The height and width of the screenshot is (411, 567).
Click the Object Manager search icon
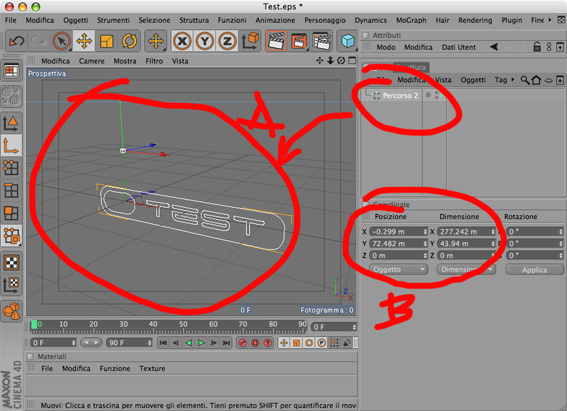point(524,80)
